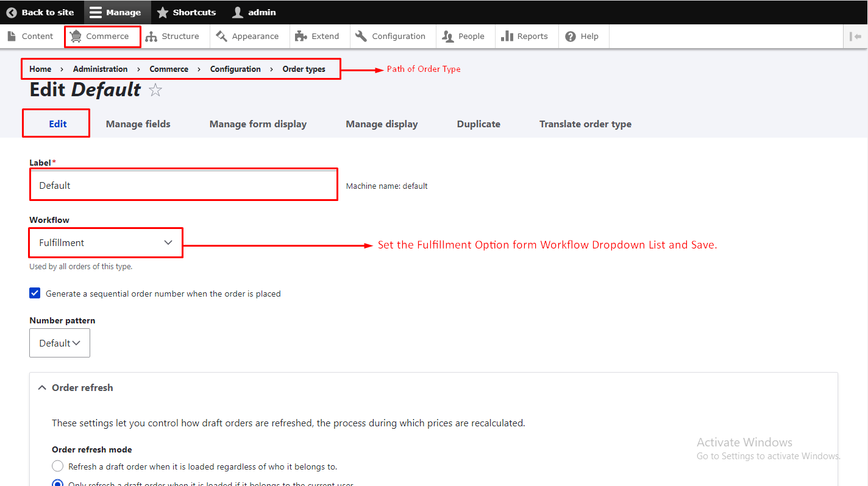Click the Reports bar chart icon
Viewport: 868px width, 486px height.
507,37
